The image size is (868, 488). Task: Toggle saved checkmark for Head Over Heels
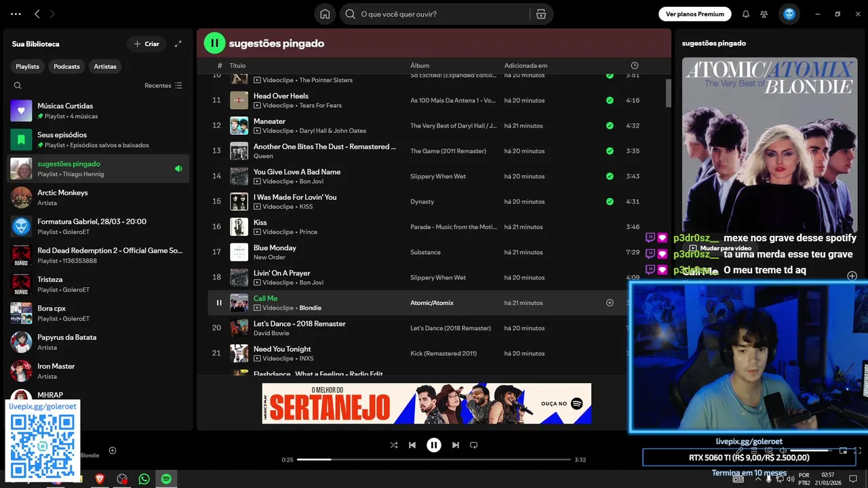tap(610, 100)
